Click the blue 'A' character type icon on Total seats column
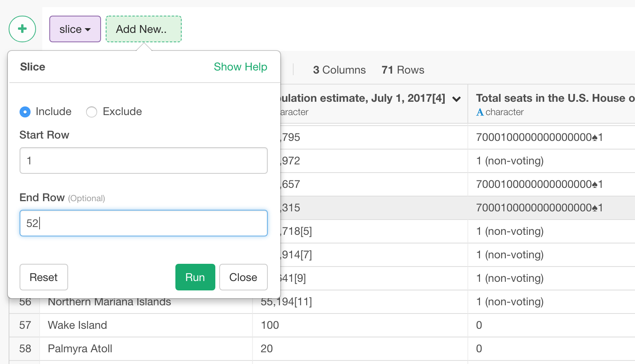The height and width of the screenshot is (364, 635). 480,112
